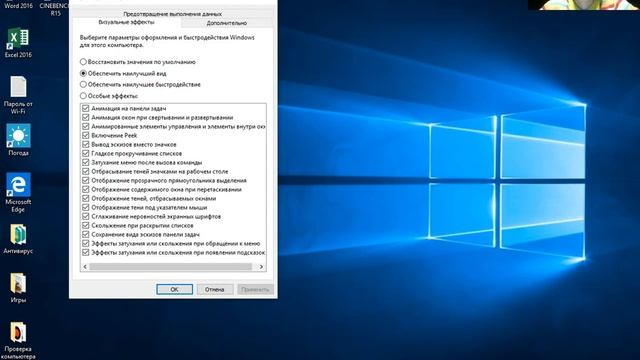This screenshot has width=640, height=360.
Task: Select Обеспечить наилучший вид radio option
Action: 83,73
